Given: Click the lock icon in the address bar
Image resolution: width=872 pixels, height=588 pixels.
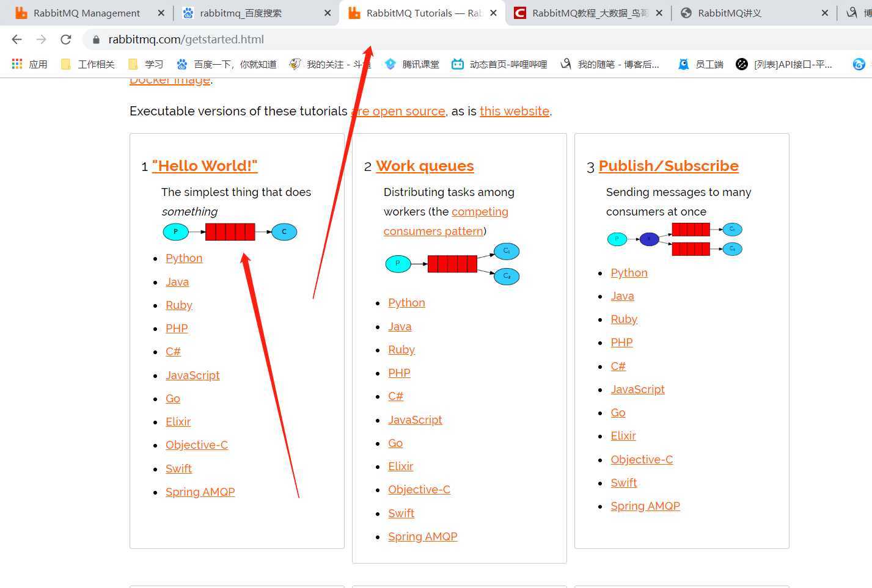Looking at the screenshot, I should pyautogui.click(x=96, y=40).
